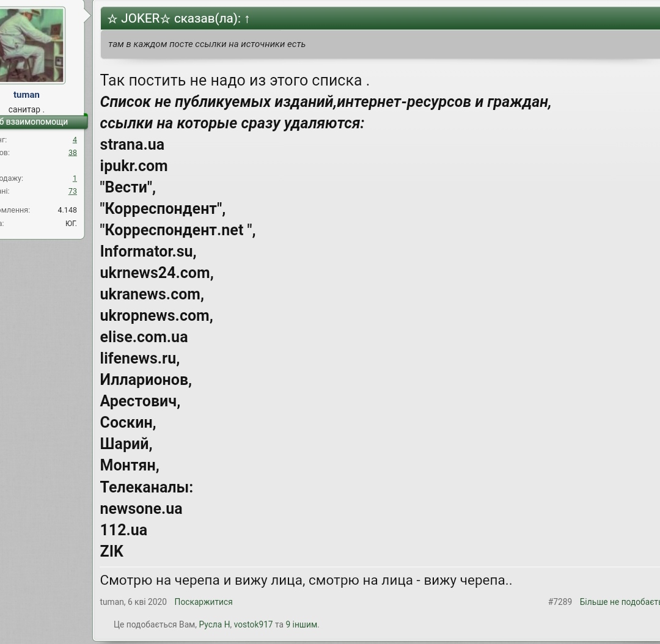Screen dimensions: 660x644
Task: Click the Поскаржитися report link
Action: pos(204,602)
